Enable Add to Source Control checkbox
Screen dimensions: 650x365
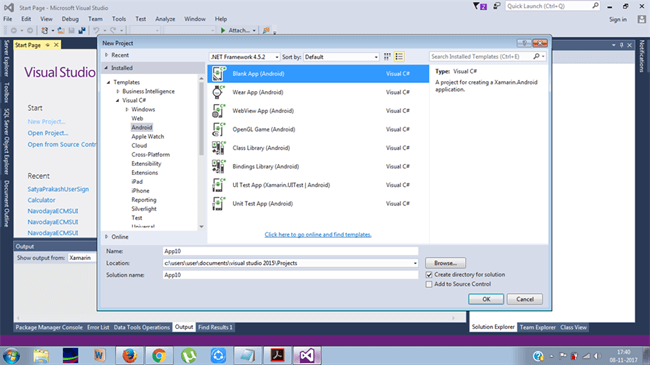click(429, 284)
